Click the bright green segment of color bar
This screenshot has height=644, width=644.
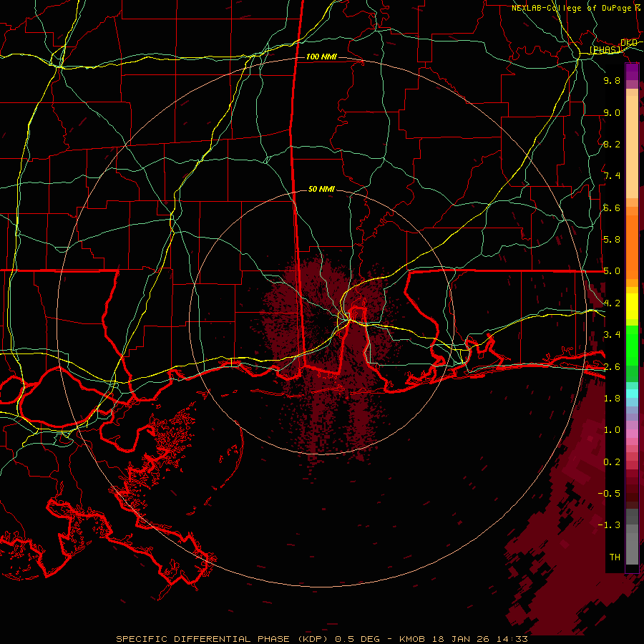632,345
